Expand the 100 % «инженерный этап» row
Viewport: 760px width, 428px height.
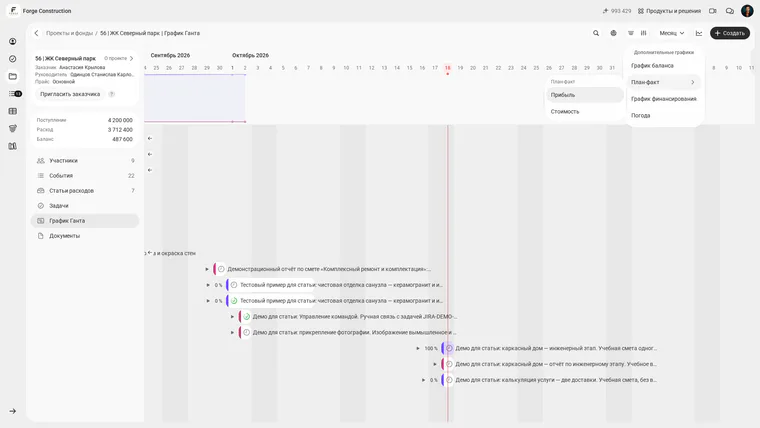(418, 348)
